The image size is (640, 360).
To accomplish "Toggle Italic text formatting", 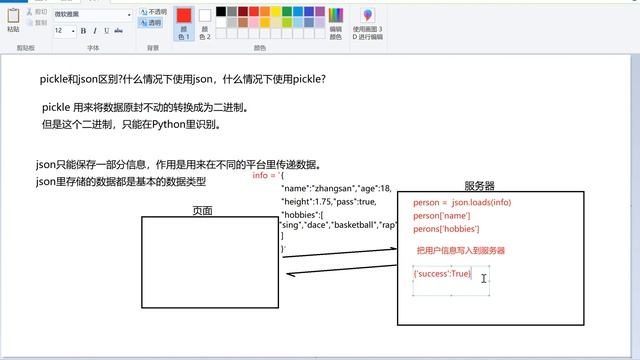I will (x=95, y=31).
